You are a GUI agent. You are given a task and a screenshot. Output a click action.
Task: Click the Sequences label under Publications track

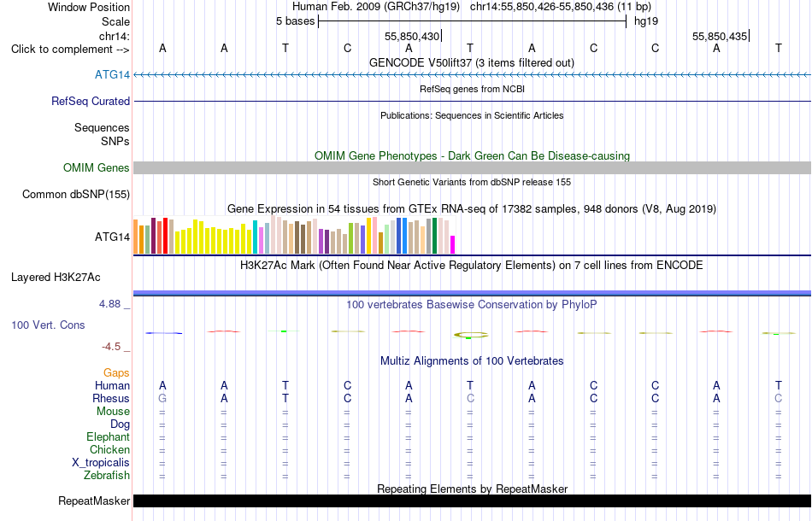pyautogui.click(x=102, y=128)
